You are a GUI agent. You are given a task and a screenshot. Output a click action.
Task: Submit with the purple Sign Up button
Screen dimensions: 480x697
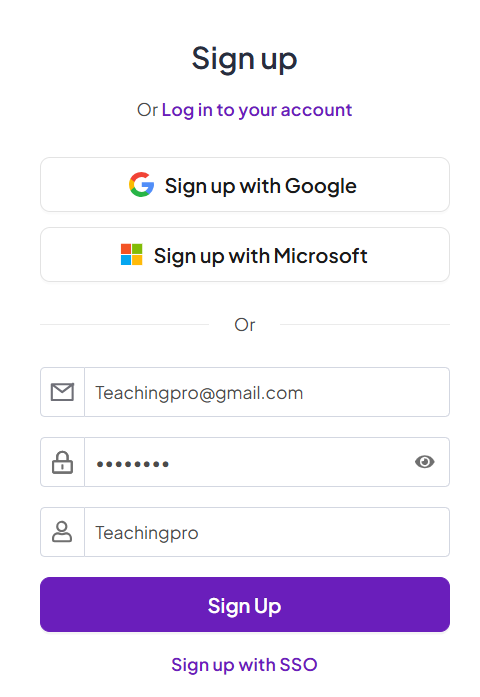pos(245,605)
